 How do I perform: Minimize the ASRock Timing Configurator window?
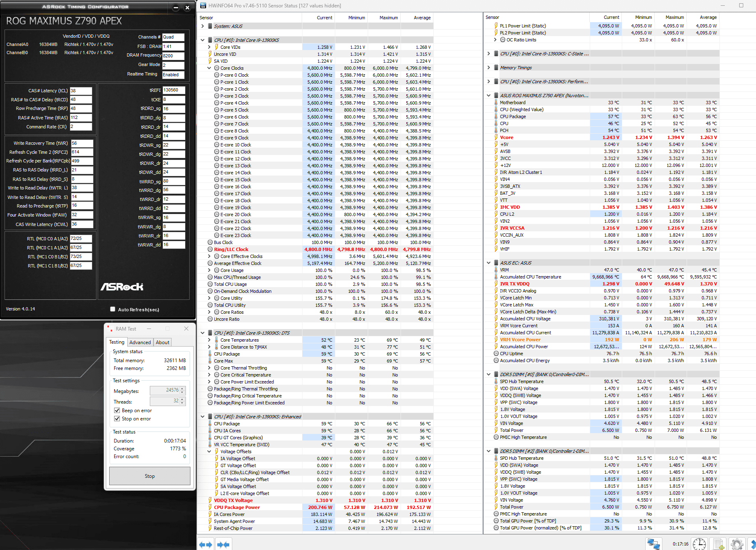click(x=176, y=7)
